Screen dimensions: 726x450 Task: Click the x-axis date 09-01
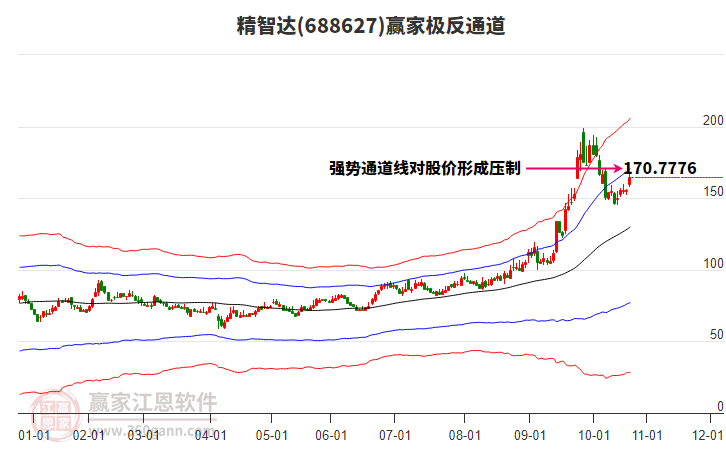tap(530, 436)
